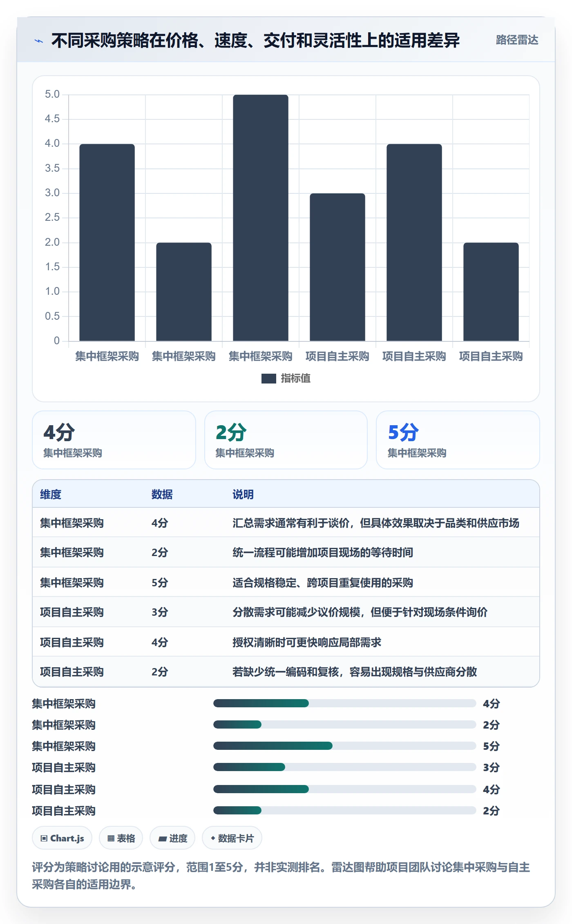The height and width of the screenshot is (924, 572).
Task: Click the 进度 chip
Action: click(x=172, y=838)
